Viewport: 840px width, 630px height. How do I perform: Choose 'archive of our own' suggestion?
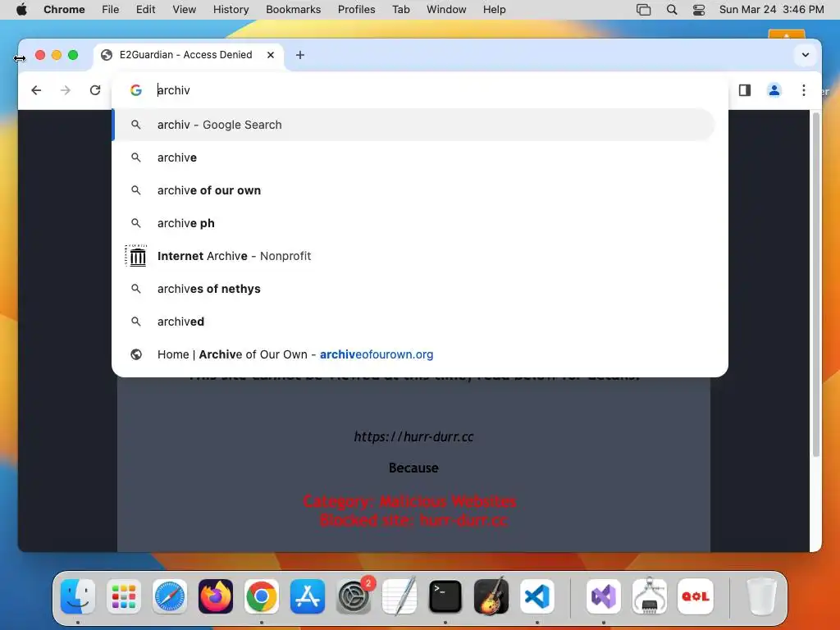coord(414,190)
